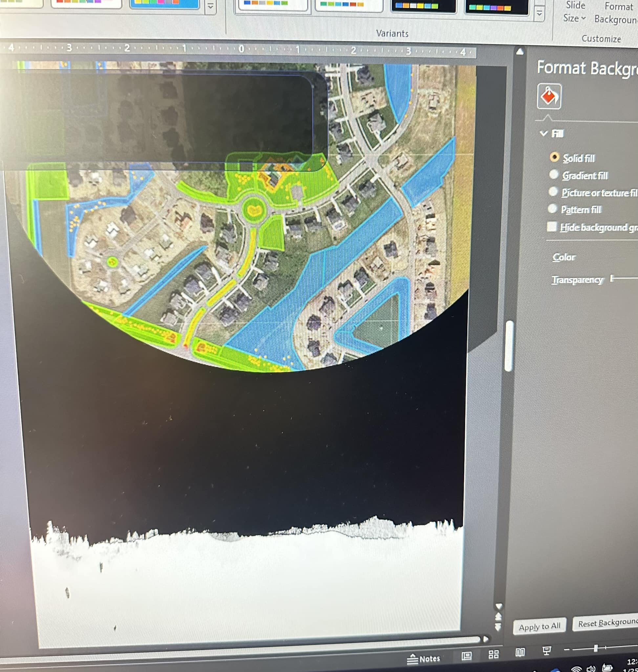Select the blue theme thumbnail
Image resolution: width=638 pixels, height=672 pixels.
(165, 4)
